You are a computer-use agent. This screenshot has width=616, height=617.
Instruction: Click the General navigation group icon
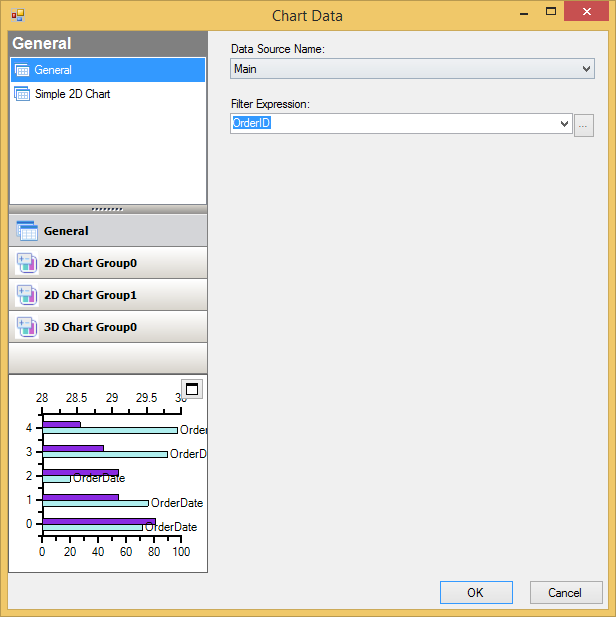[27, 231]
